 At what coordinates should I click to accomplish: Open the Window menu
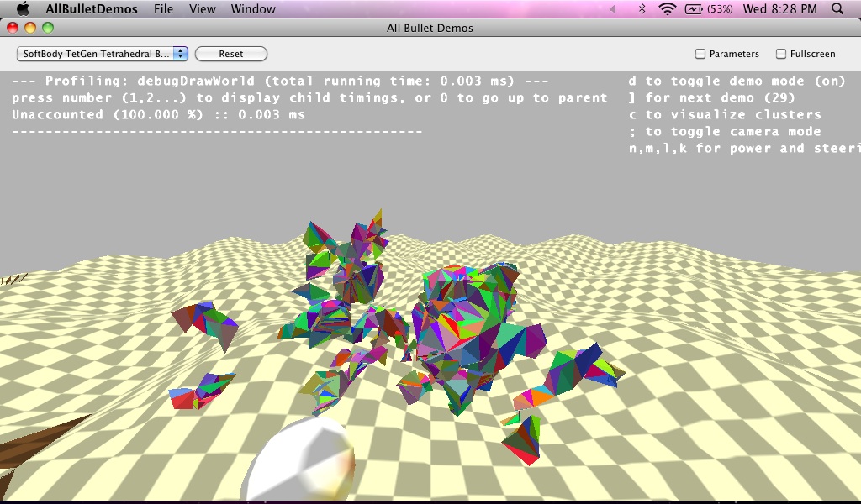253,8
